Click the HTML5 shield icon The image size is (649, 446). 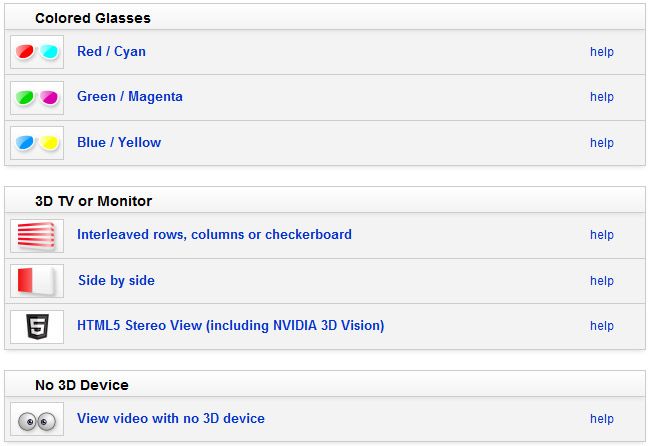click(37, 326)
